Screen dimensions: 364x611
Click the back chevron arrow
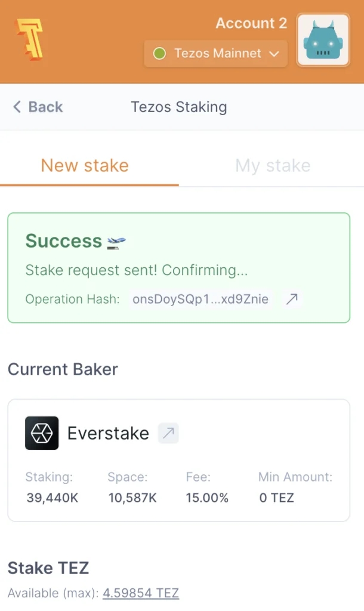coord(17,107)
